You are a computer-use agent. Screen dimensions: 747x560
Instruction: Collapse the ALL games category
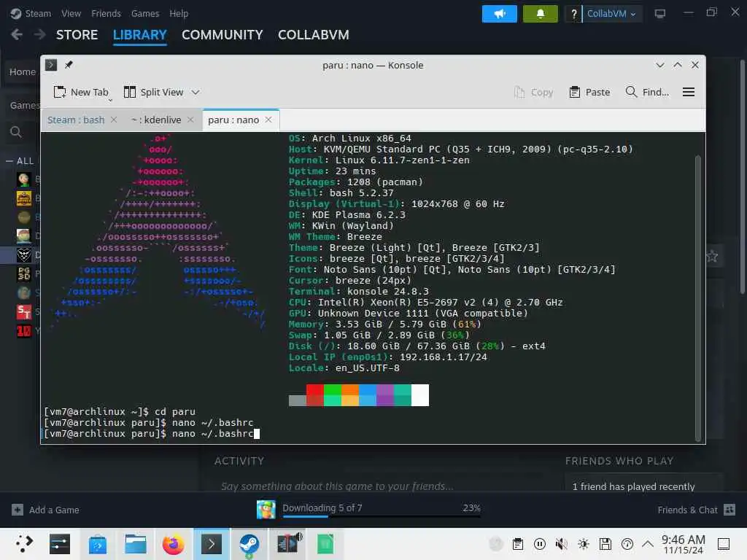click(9, 161)
